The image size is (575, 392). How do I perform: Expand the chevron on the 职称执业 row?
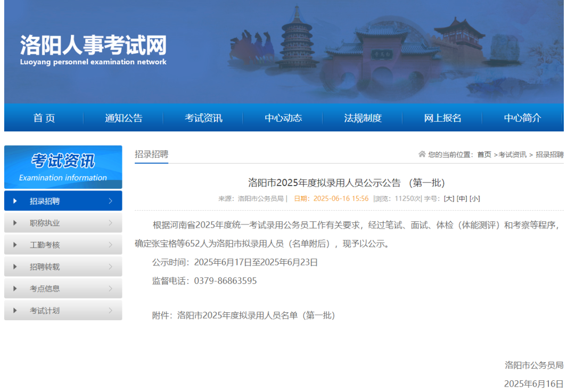[x=110, y=223]
